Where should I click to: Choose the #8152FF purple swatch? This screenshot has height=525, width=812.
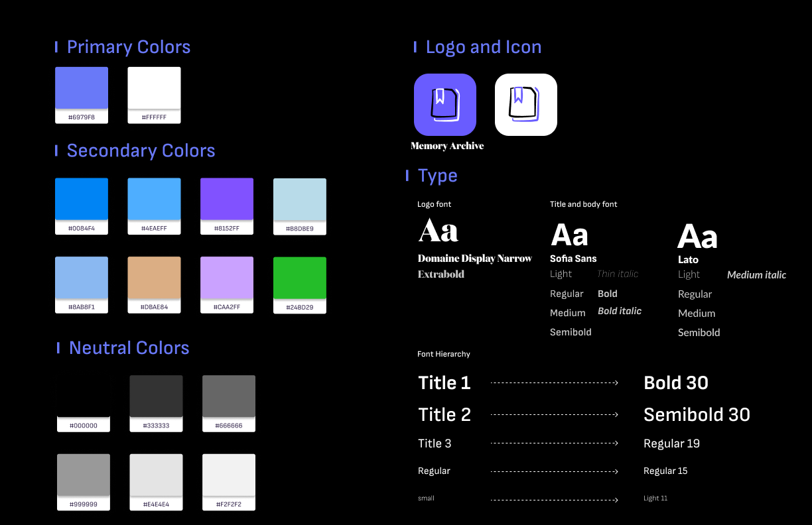coord(227,206)
